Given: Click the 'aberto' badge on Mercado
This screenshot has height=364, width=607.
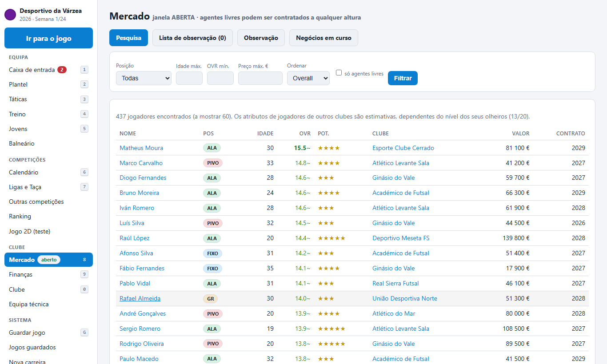Looking at the screenshot, I should pyautogui.click(x=49, y=260).
